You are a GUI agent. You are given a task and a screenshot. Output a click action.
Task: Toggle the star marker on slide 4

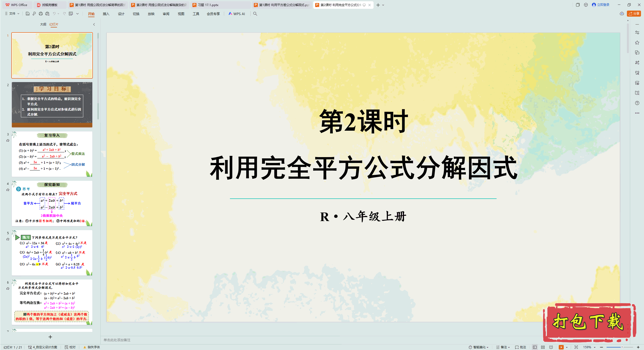point(8,190)
